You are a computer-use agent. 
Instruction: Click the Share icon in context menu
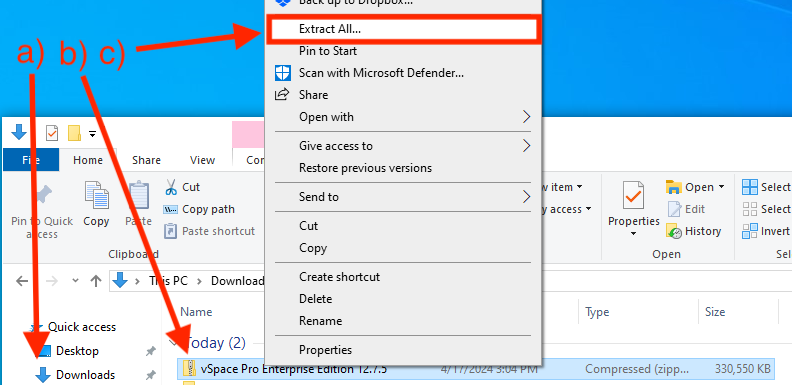tap(282, 94)
